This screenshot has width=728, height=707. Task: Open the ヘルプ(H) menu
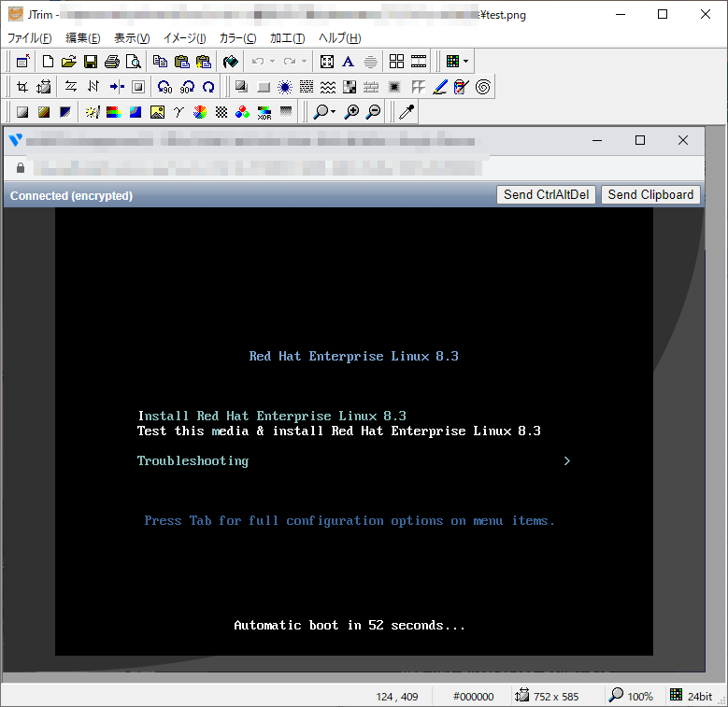pos(339,38)
